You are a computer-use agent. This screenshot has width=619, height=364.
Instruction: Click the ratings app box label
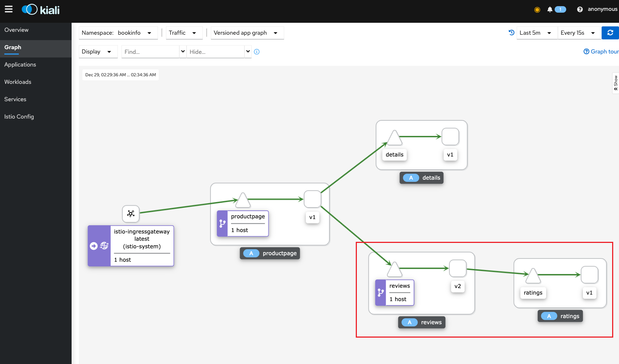[x=560, y=316]
